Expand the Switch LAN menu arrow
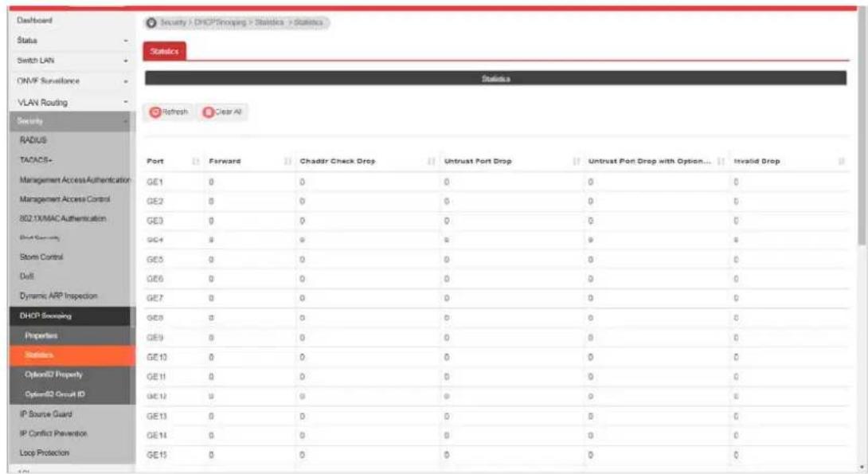 (x=126, y=61)
